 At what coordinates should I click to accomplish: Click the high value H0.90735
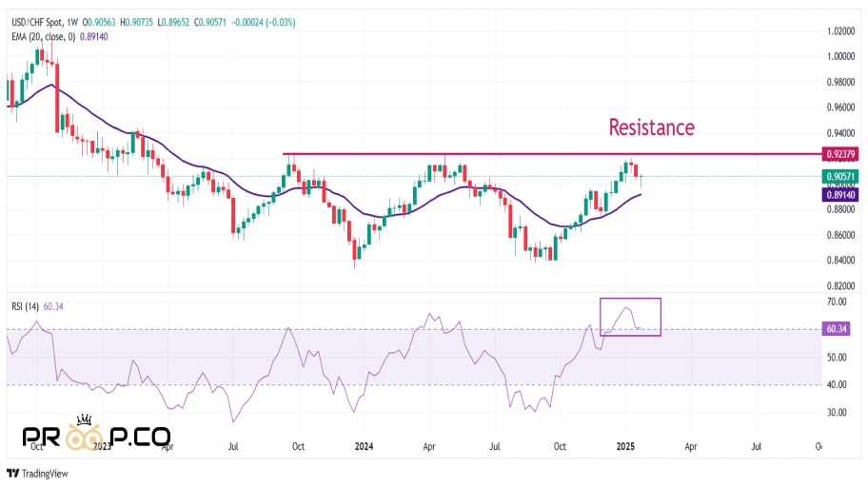(x=136, y=23)
